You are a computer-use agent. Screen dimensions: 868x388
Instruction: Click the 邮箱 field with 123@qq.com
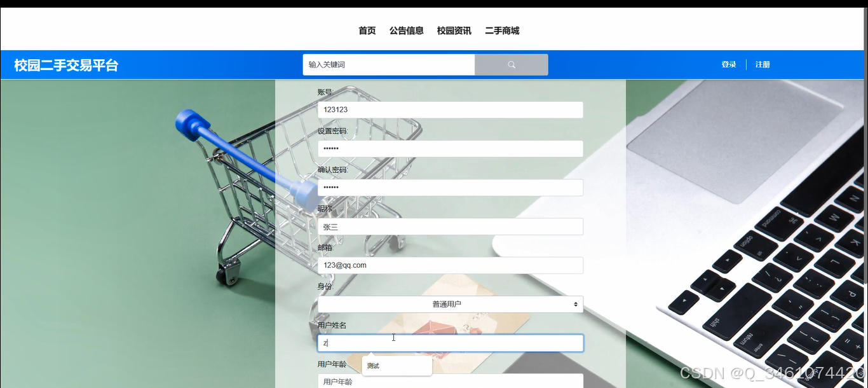click(451, 265)
